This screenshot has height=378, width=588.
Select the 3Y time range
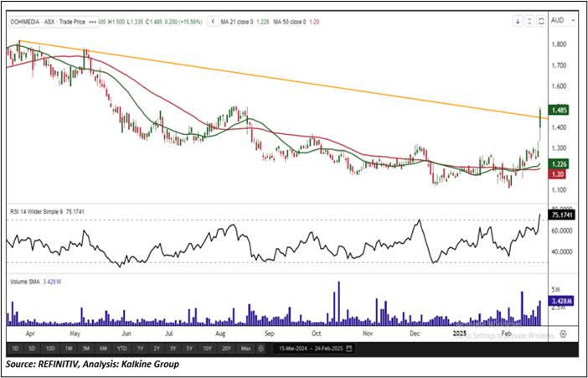(173, 349)
